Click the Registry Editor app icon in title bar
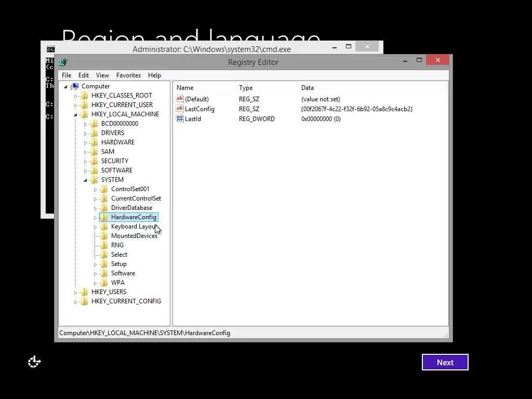Image resolution: width=532 pixels, height=399 pixels. pyautogui.click(x=63, y=62)
